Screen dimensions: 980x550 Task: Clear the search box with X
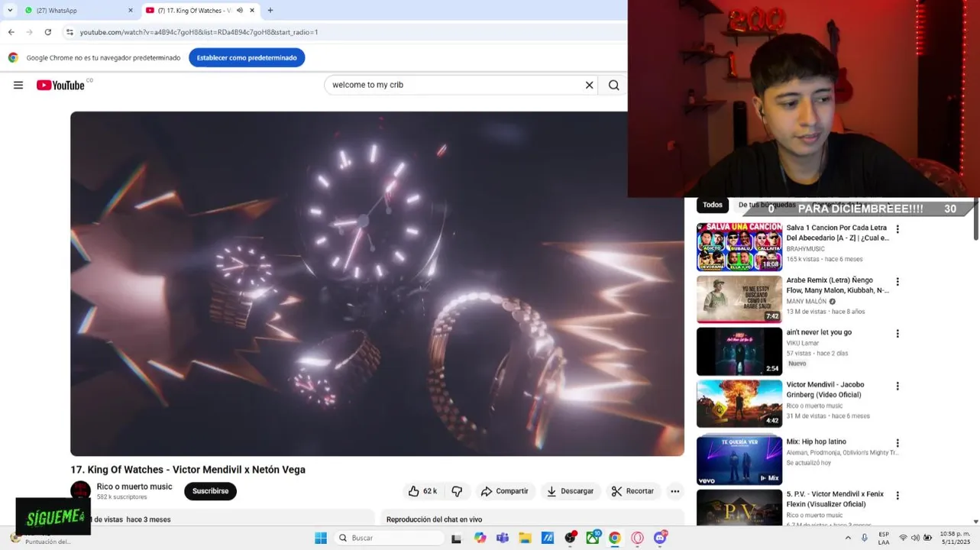[589, 85]
